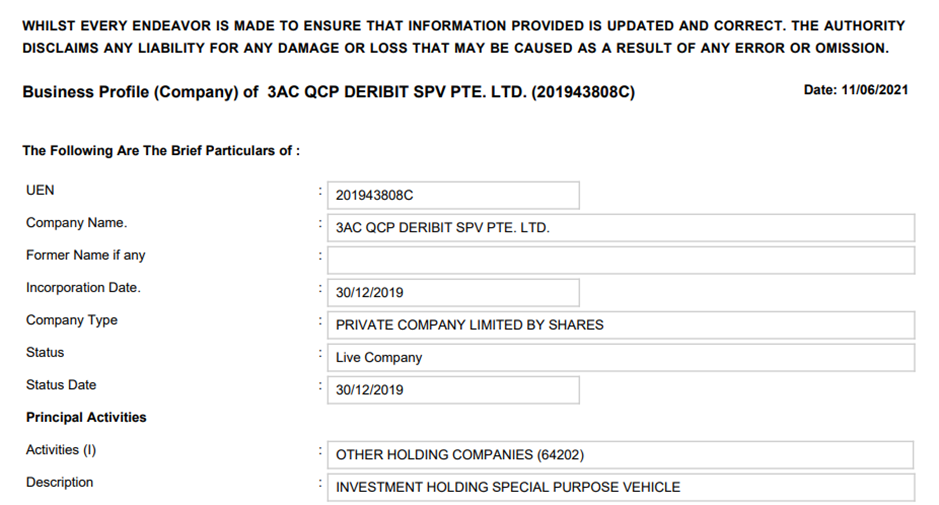The image size is (939, 505).
Task: Click the disclaimer paragraph at top
Action: [x=463, y=37]
